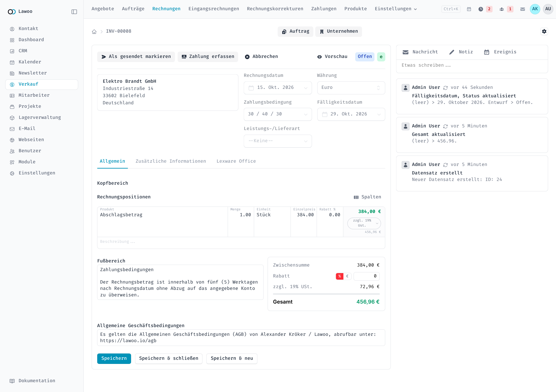Go to home breadcrumb icon
The width and height of the screenshot is (556, 392).
(94, 31)
